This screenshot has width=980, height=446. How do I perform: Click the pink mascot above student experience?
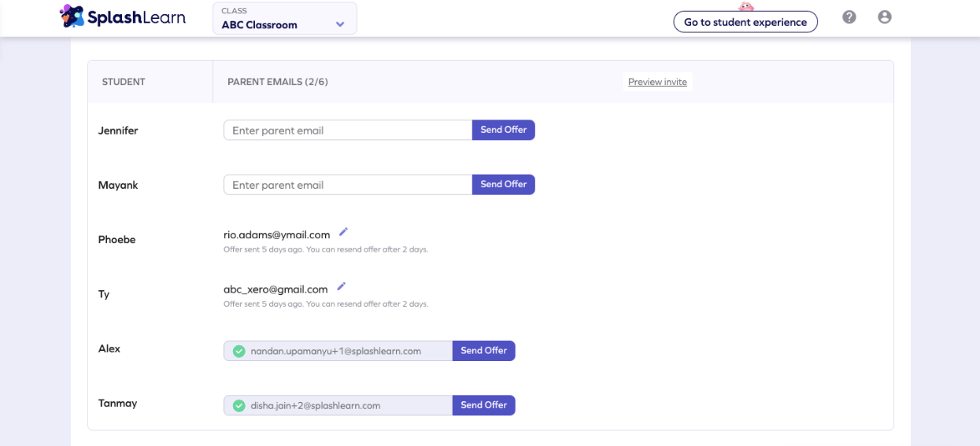[x=745, y=6]
